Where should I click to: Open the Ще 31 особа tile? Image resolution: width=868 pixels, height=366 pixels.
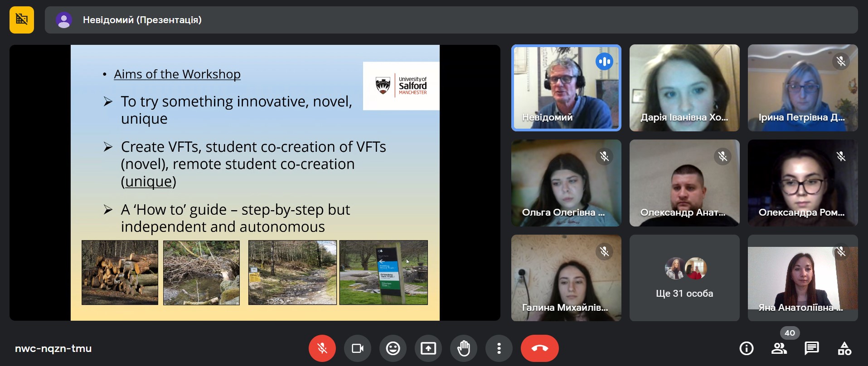684,278
